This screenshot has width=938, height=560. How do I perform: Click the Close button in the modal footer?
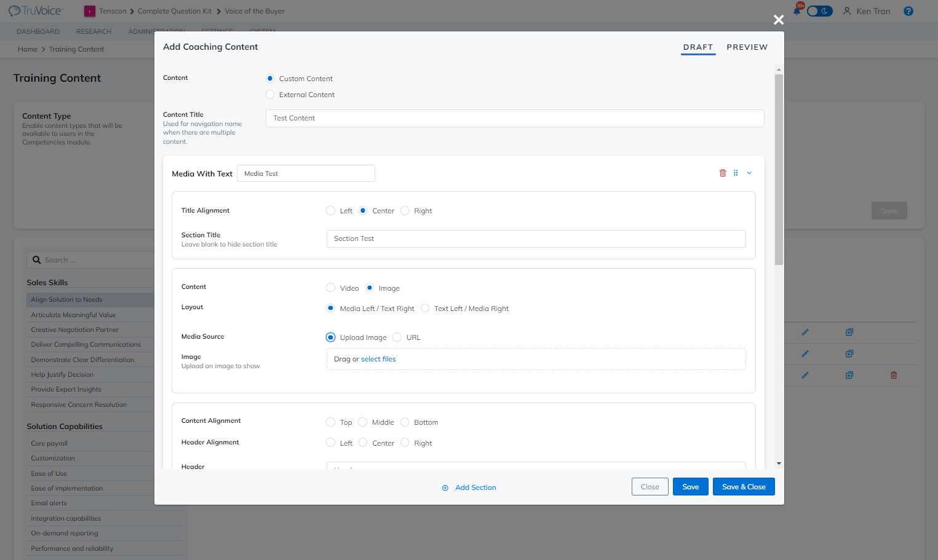650,487
